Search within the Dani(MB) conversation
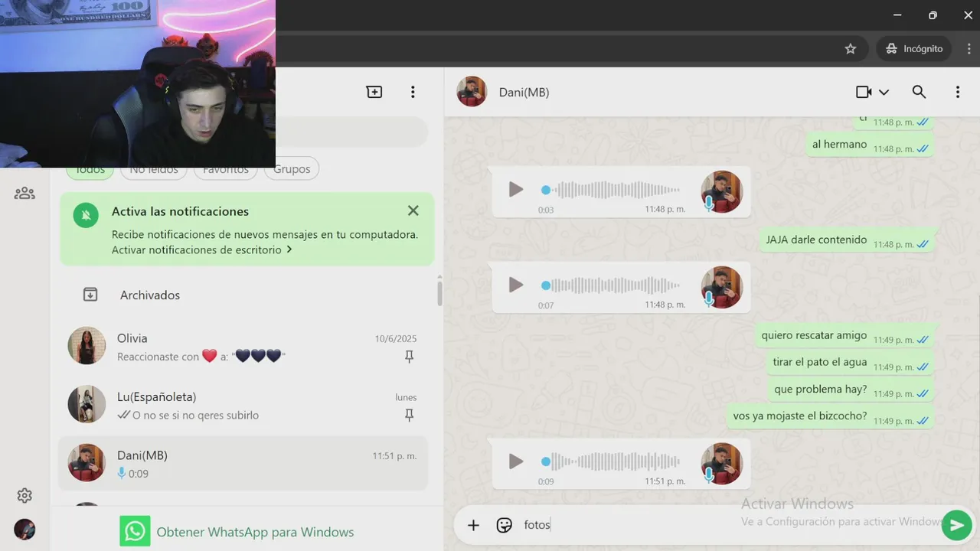This screenshot has height=551, width=980. [919, 92]
